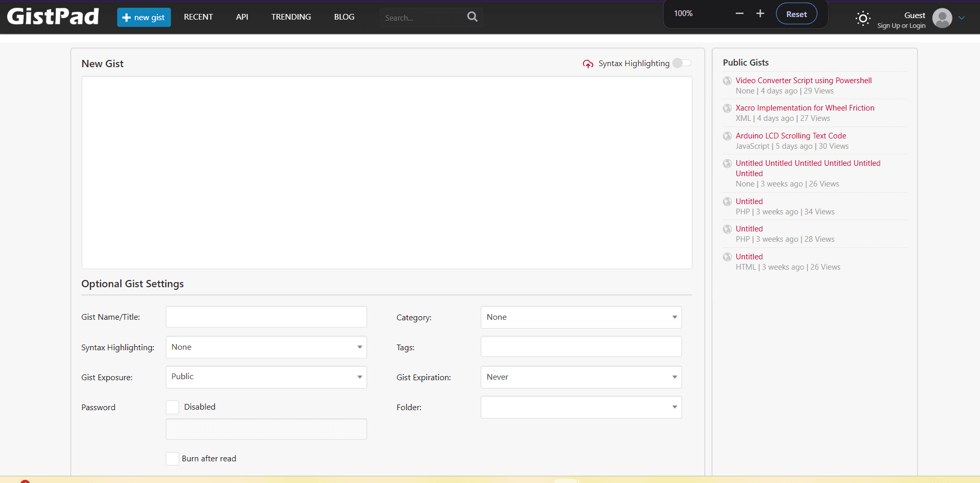Click the theme sun icon
The image size is (980, 483).
click(x=862, y=18)
